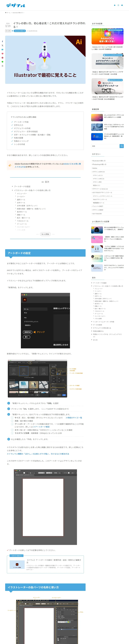Click the デザナル site logo
129x644 pixels.
click(x=16, y=5)
